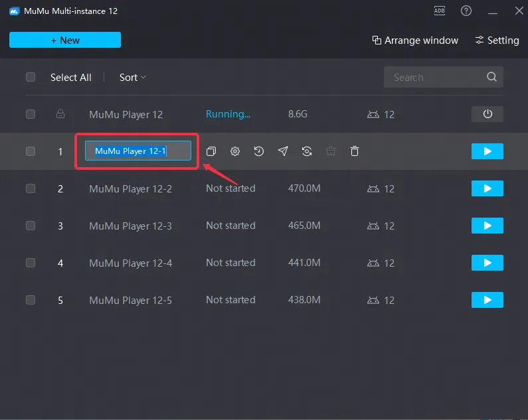528x420 pixels.
Task: Click Android icon in MuMu Player 12-3 row
Action: point(373,226)
